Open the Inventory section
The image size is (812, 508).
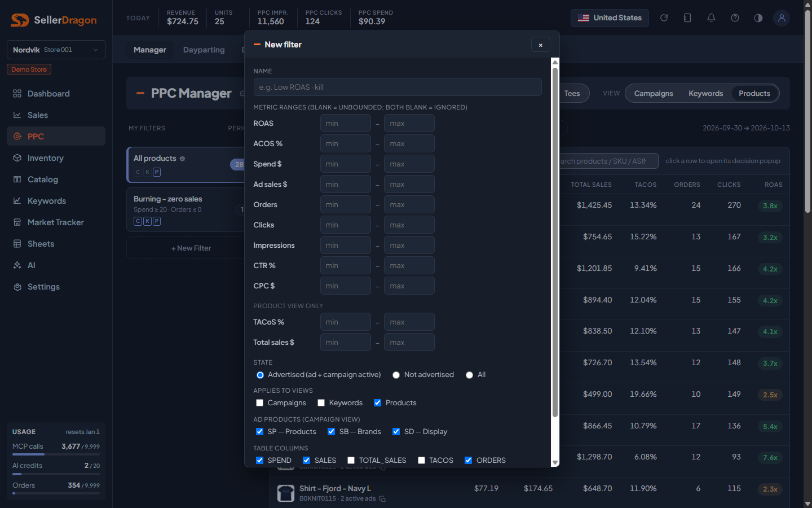point(56,158)
